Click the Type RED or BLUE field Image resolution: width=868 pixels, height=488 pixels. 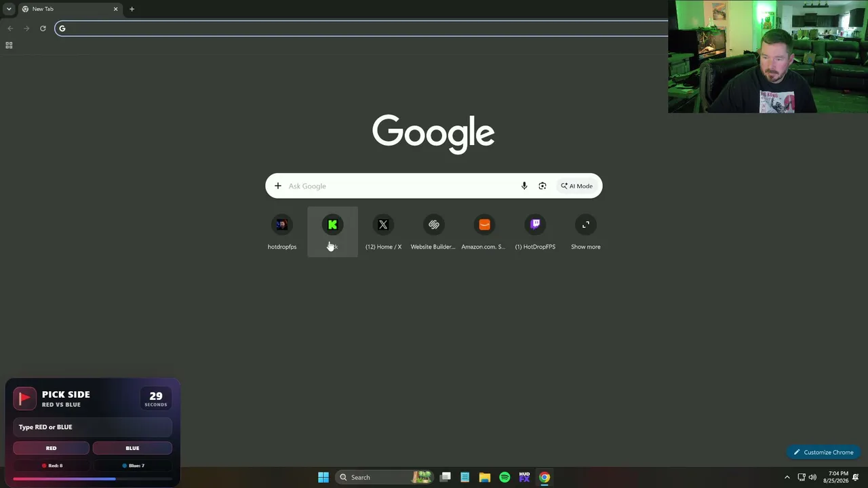pos(92,427)
